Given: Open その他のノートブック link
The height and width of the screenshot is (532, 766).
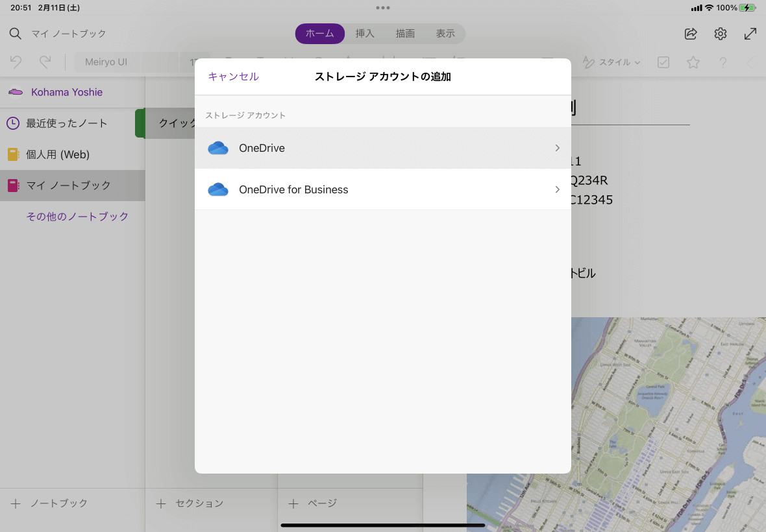Looking at the screenshot, I should tap(77, 217).
